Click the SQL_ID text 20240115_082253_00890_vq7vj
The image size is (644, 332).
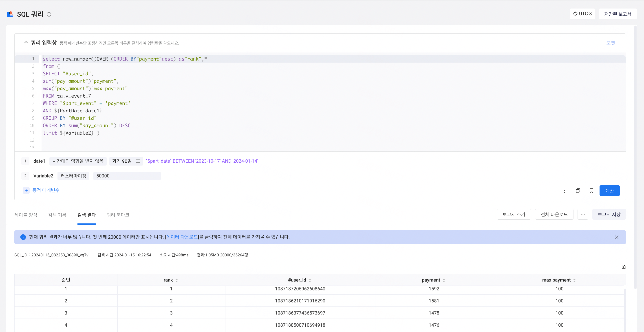[60, 255]
